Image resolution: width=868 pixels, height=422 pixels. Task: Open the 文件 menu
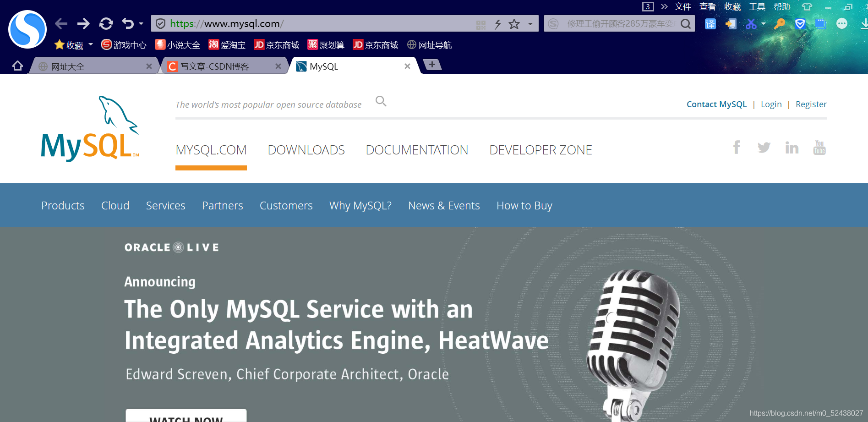coord(683,6)
